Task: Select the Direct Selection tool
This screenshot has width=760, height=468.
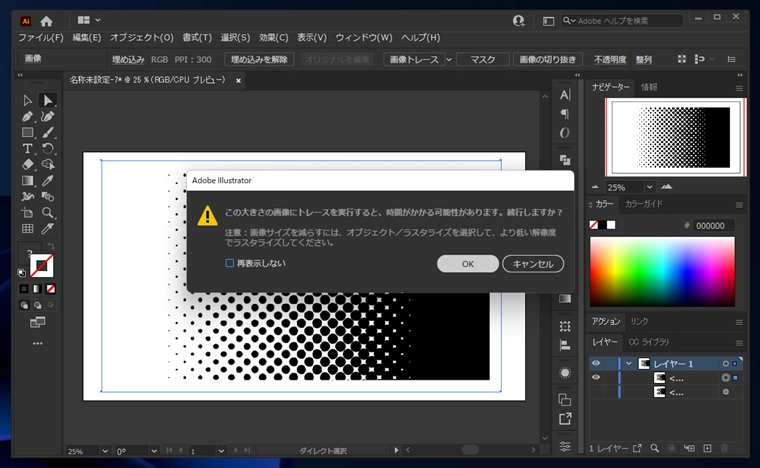Action: click(x=48, y=100)
